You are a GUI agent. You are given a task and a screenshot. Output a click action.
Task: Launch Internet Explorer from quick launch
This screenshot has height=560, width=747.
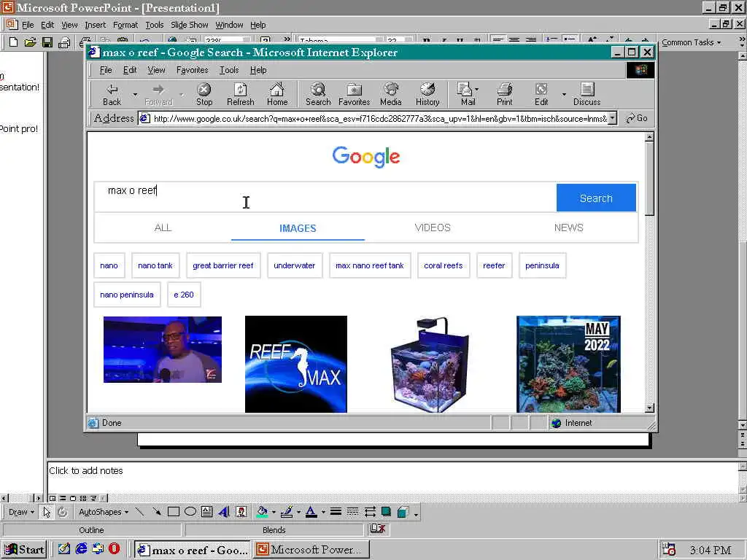click(x=82, y=548)
